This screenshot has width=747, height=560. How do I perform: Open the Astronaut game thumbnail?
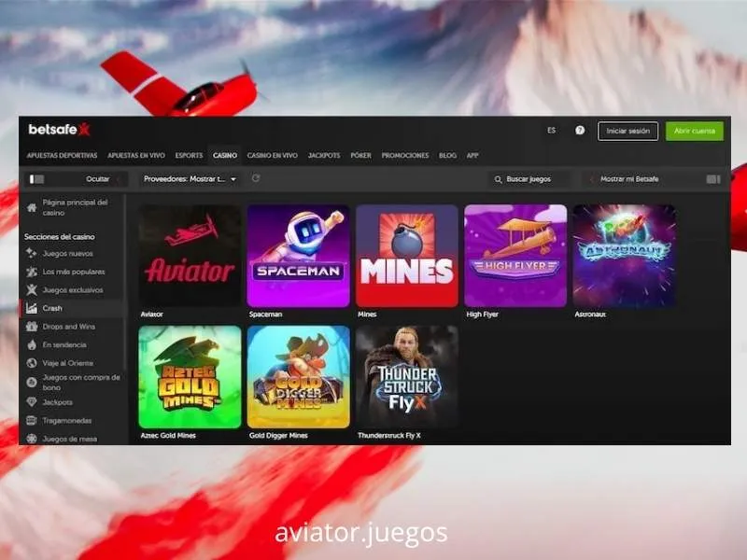pyautogui.click(x=624, y=256)
